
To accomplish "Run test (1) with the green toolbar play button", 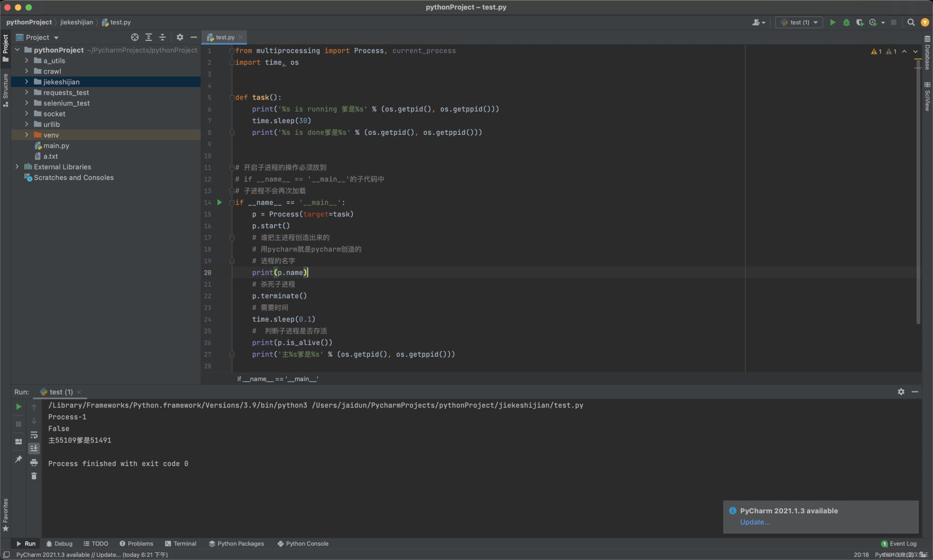I will 832,22.
